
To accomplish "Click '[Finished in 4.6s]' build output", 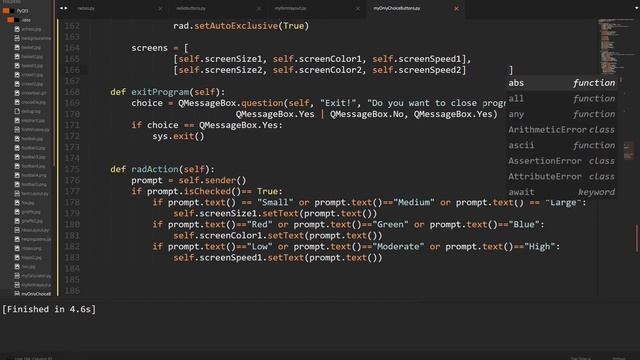I will coord(49,309).
